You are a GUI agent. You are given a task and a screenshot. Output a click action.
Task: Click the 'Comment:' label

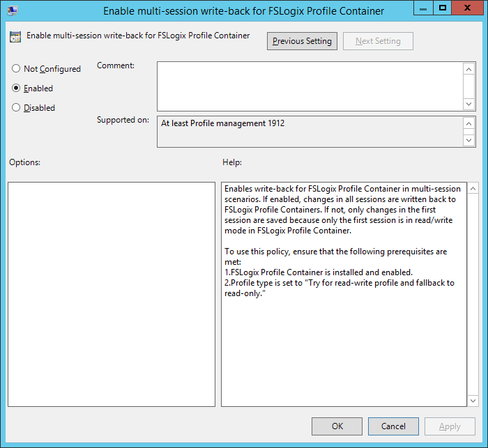116,65
